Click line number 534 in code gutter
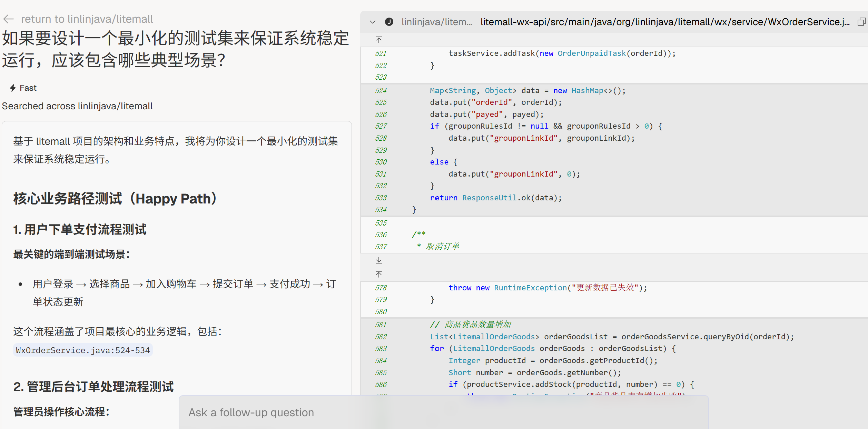 [381, 210]
